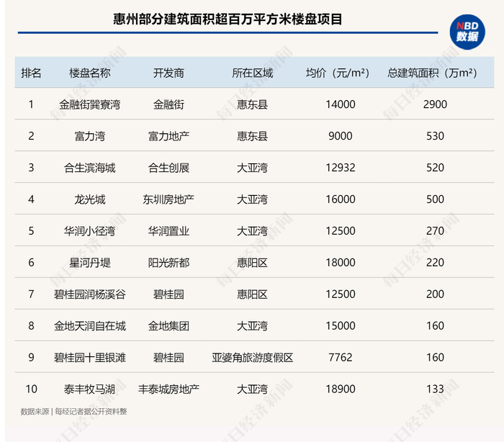Image resolution: width=504 pixels, height=442 pixels.
Task: Select the area value 500
Action: pyautogui.click(x=435, y=199)
